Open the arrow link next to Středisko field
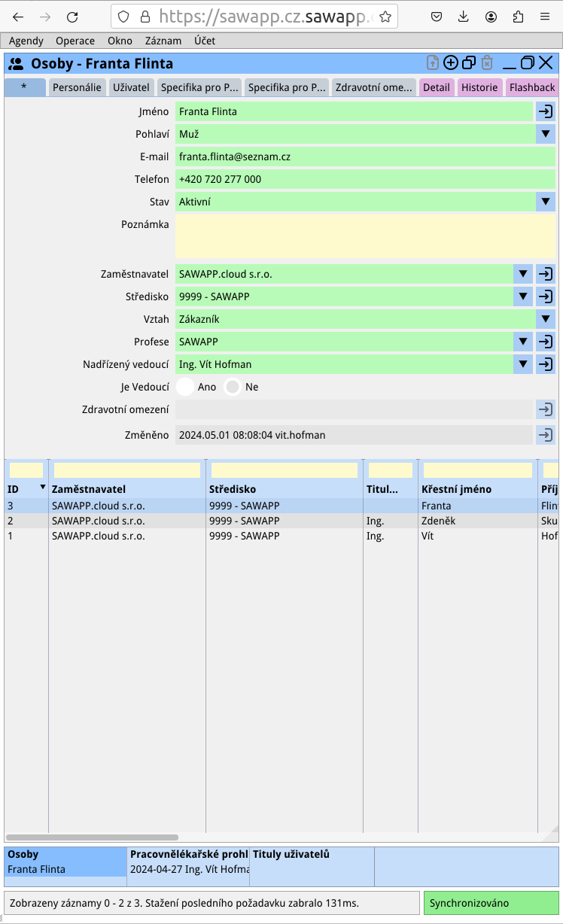 546,296
